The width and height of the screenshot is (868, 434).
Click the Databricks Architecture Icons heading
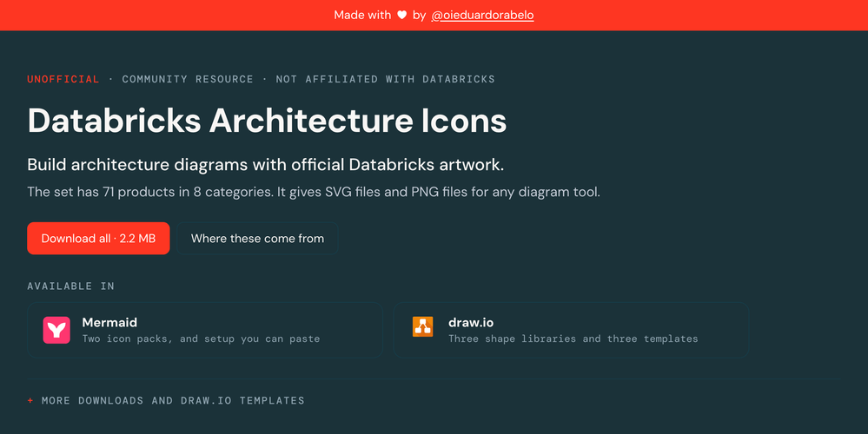[x=267, y=121]
